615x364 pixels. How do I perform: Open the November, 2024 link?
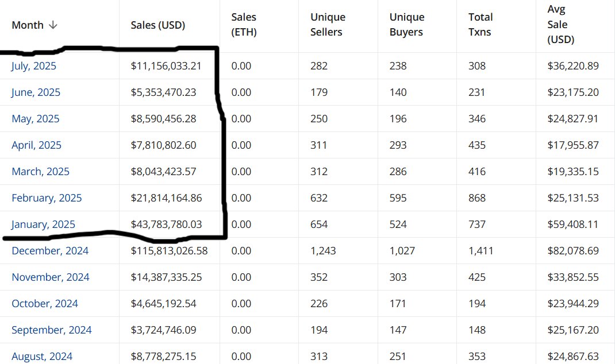coord(51,277)
